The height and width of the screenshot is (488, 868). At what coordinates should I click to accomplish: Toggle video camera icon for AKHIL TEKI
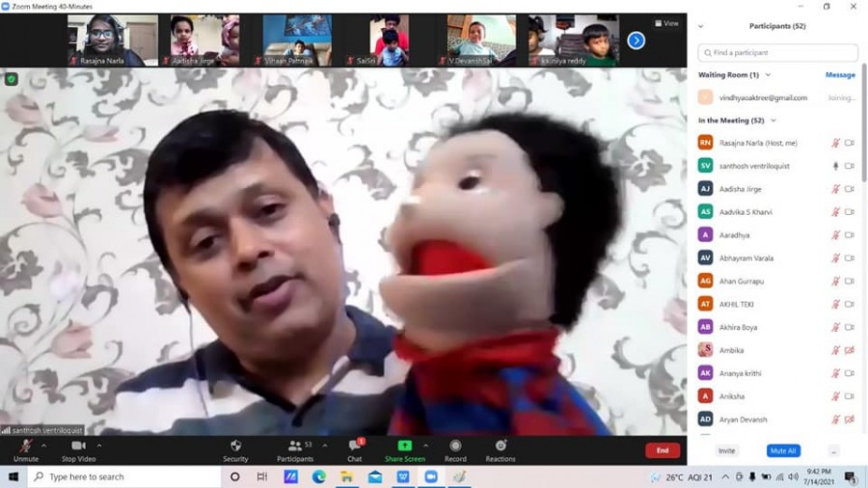849,305
